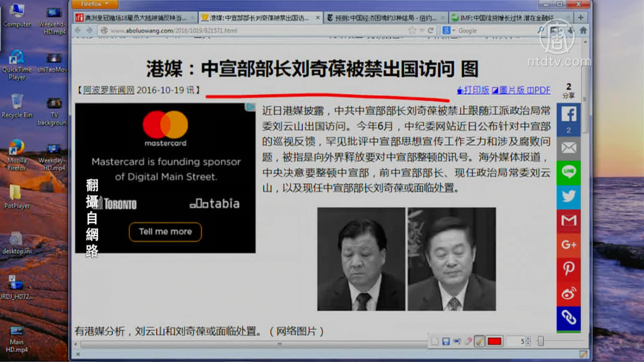
Task: Open the orange Firefox menu dropdown
Action: [95, 4]
